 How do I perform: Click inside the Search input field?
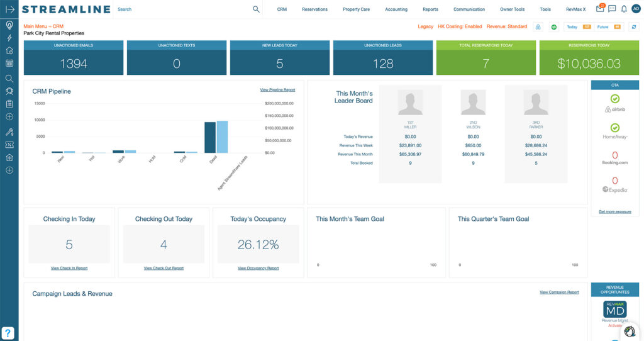[x=183, y=9]
